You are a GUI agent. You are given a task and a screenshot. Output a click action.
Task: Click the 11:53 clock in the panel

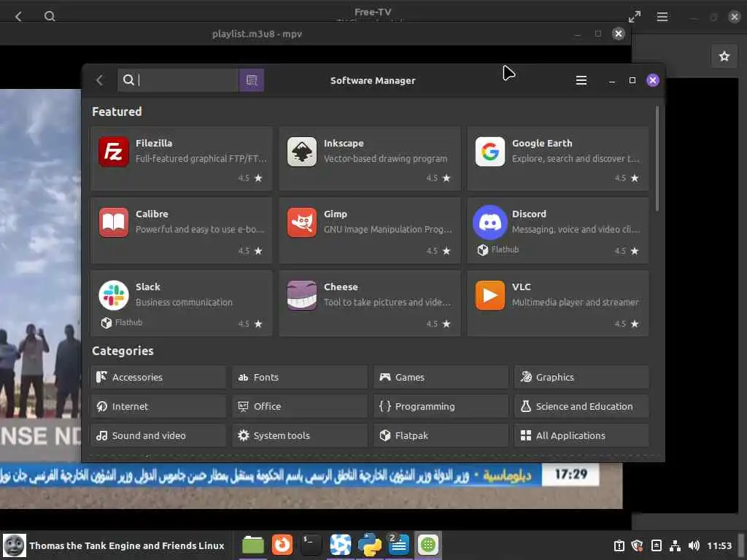[x=719, y=545]
